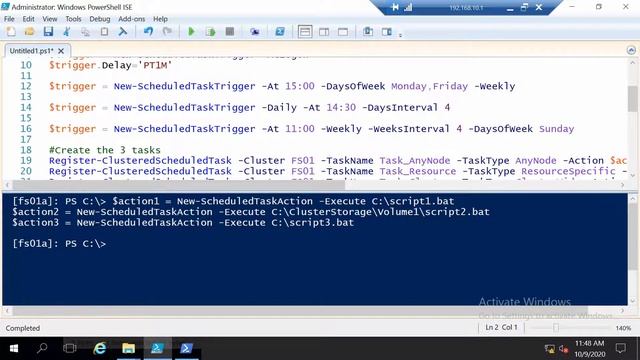Image resolution: width=640 pixels, height=360 pixels.
Task: Open the Tools menu
Action: (73, 19)
